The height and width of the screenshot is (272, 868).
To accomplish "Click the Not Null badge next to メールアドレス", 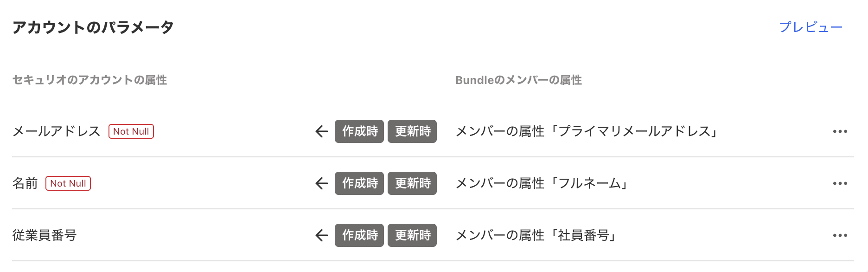I will 131,131.
